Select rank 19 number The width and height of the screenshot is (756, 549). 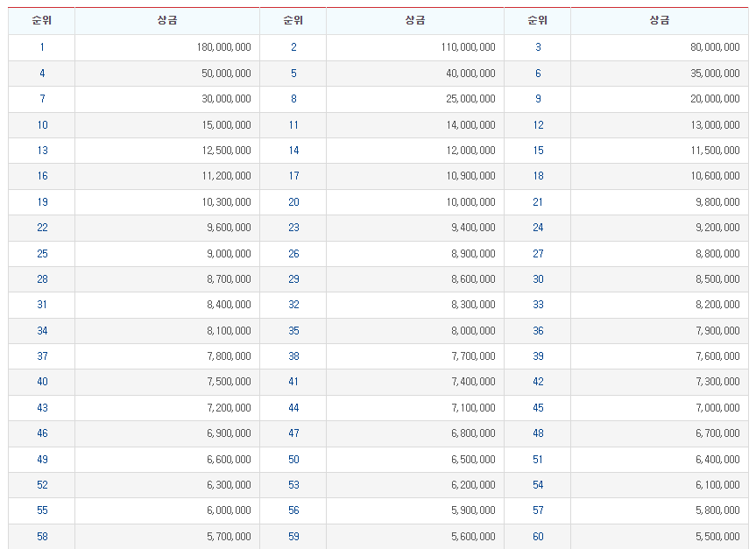[42, 202]
